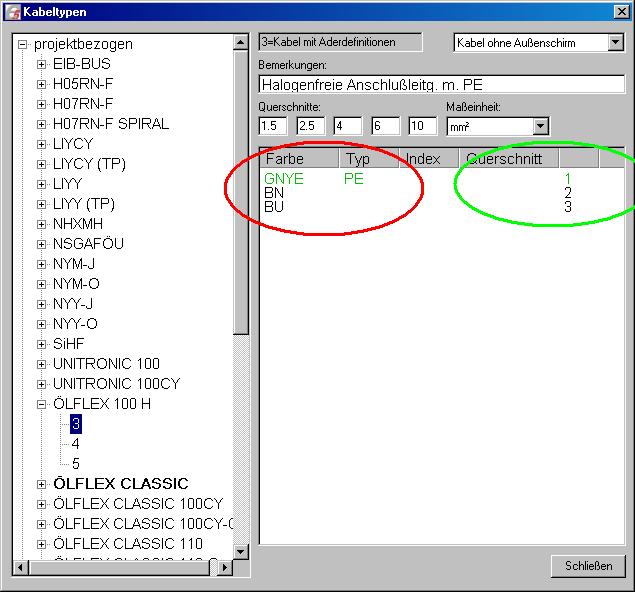Select the NYY-J cable type
This screenshot has width=635, height=592.
[x=73, y=304]
